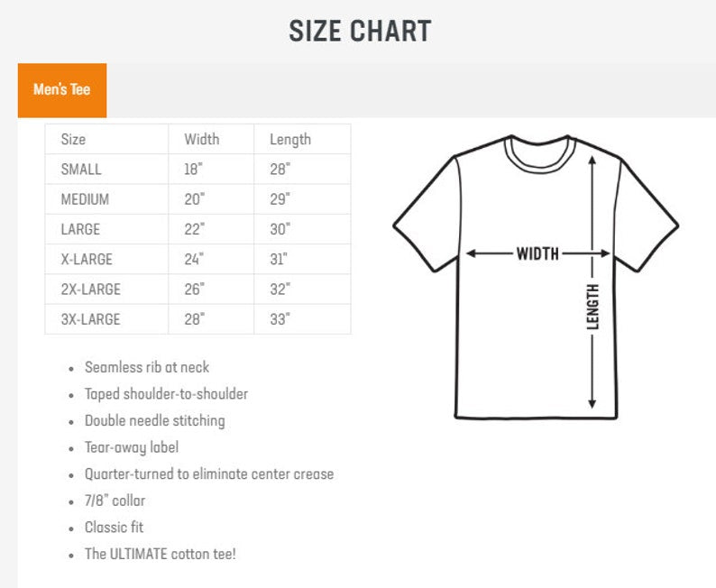Click the Tear-away label bullet text
Viewport: 716px width, 588px height.
(132, 447)
